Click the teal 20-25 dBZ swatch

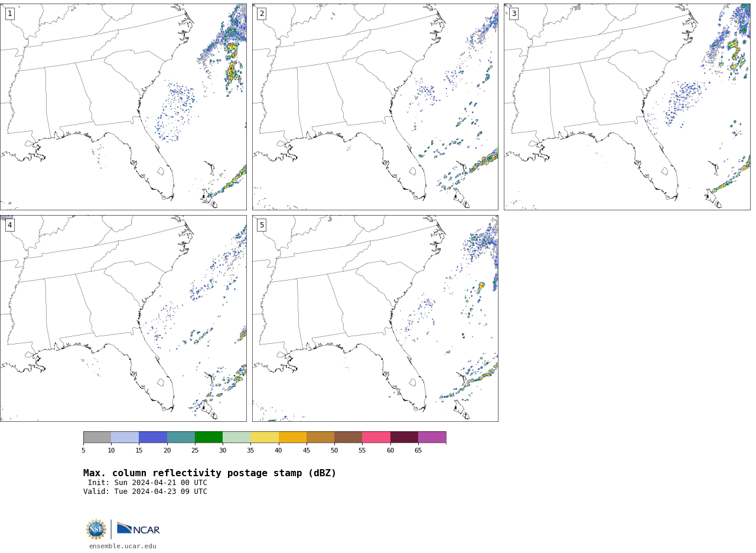tap(181, 437)
